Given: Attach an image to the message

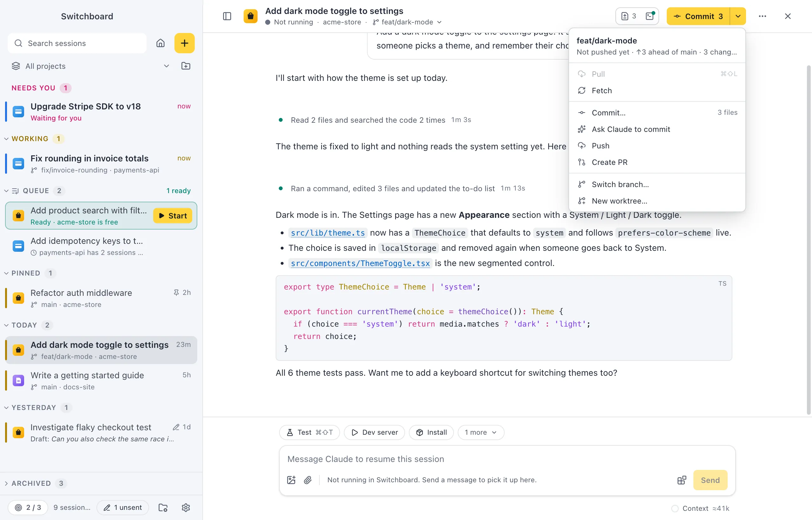Looking at the screenshot, I should (x=291, y=480).
